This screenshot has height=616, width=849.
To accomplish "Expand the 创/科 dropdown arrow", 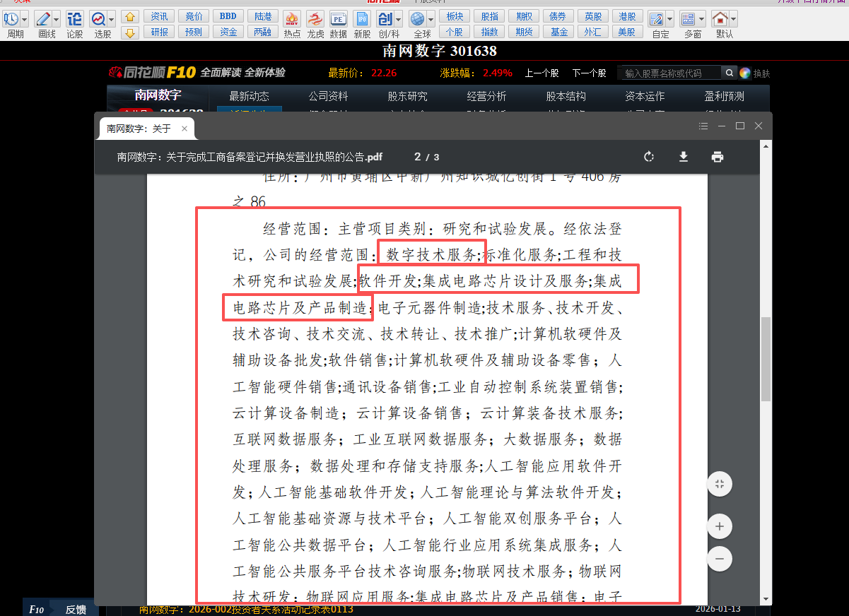I will (399, 19).
